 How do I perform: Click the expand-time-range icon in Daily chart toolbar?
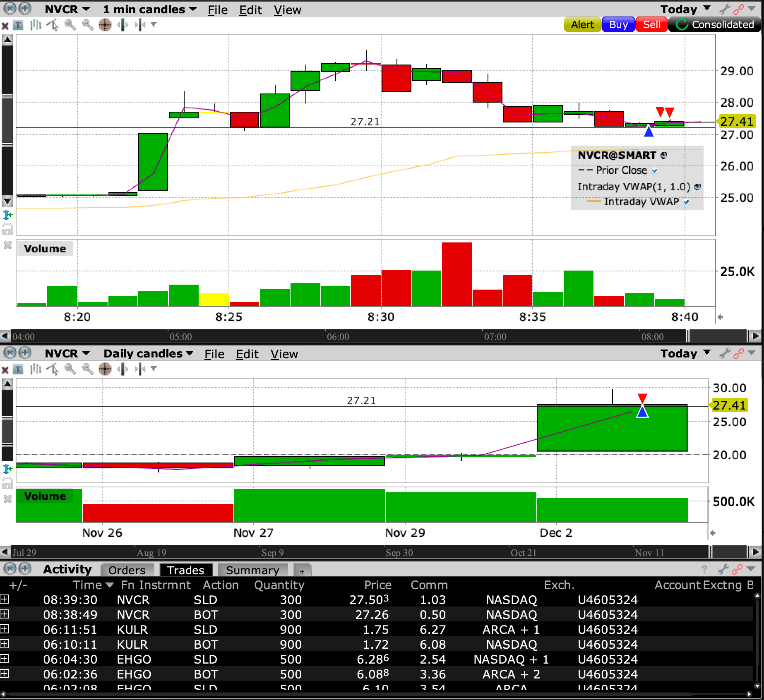(x=123, y=369)
